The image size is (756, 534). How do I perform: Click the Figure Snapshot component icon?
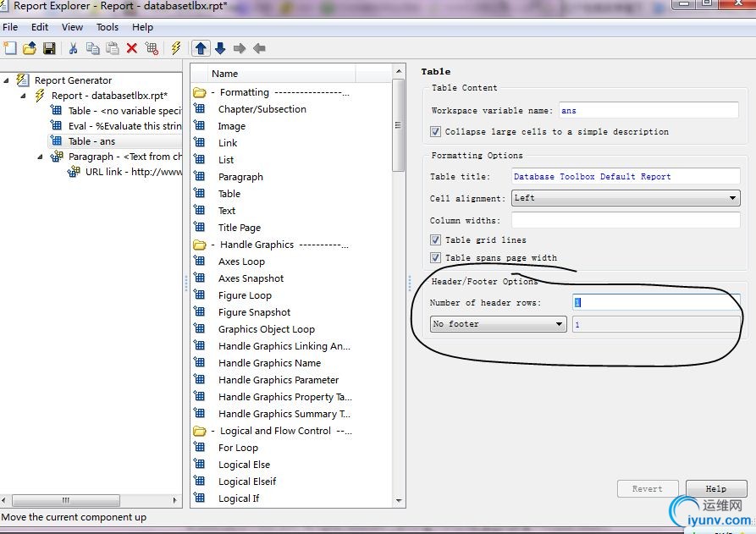[x=199, y=311]
